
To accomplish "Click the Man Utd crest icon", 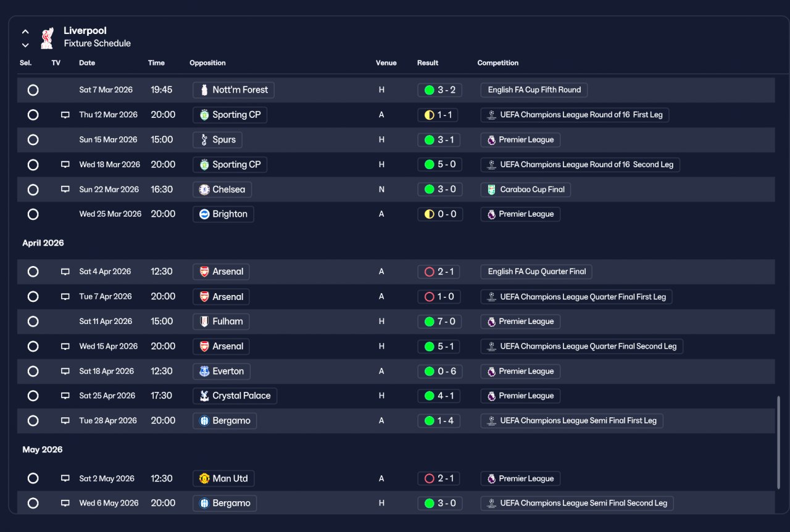I will 204,478.
